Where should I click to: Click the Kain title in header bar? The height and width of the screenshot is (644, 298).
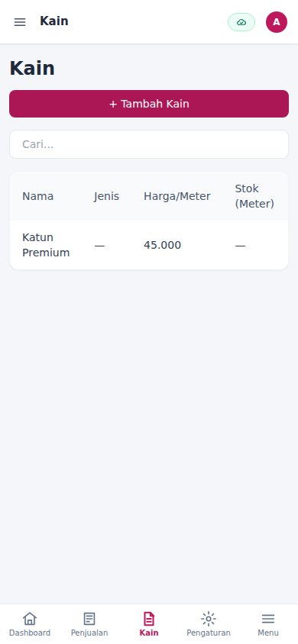(53, 21)
